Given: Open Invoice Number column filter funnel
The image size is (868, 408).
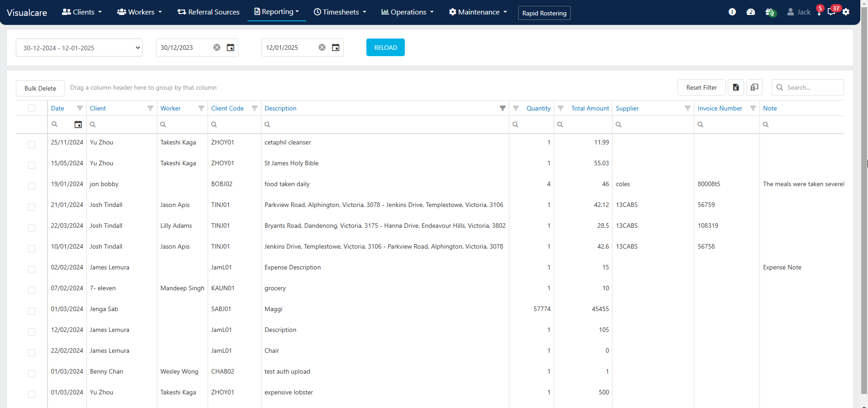Looking at the screenshot, I should (x=753, y=108).
